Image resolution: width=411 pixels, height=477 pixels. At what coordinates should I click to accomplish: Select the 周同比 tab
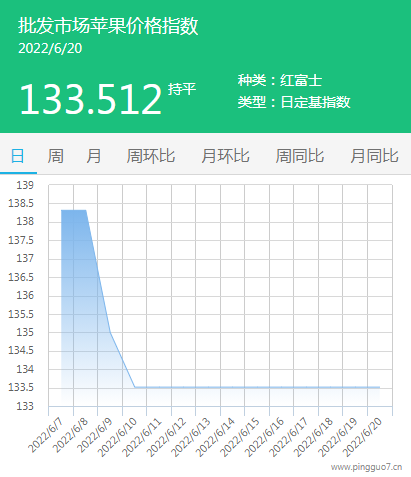(300, 156)
